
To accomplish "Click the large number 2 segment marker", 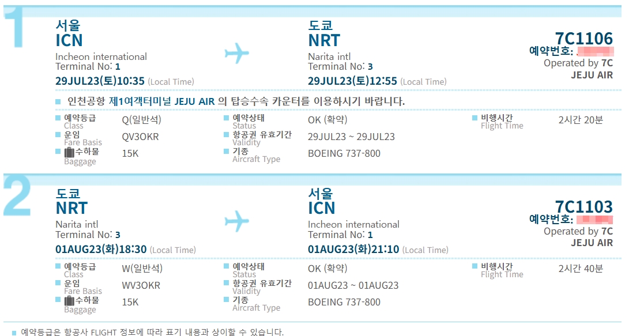I will 17,195.
